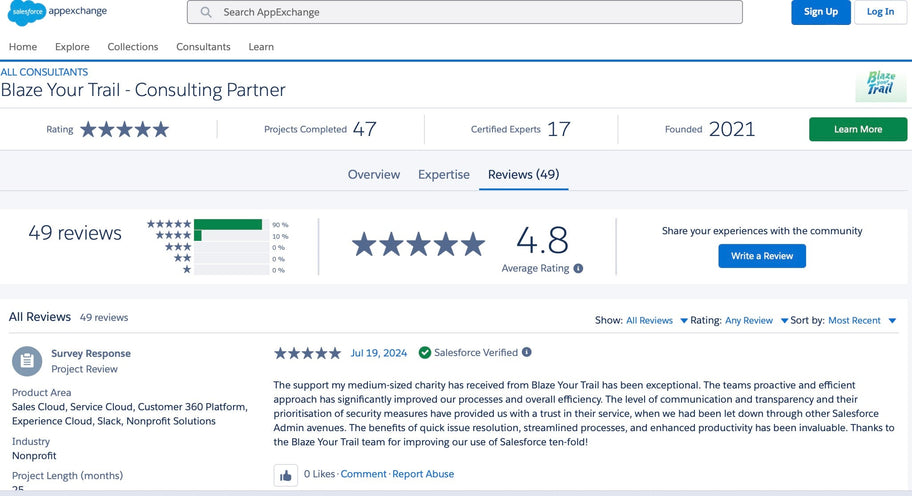Filter by four-star rating row

tap(222, 235)
